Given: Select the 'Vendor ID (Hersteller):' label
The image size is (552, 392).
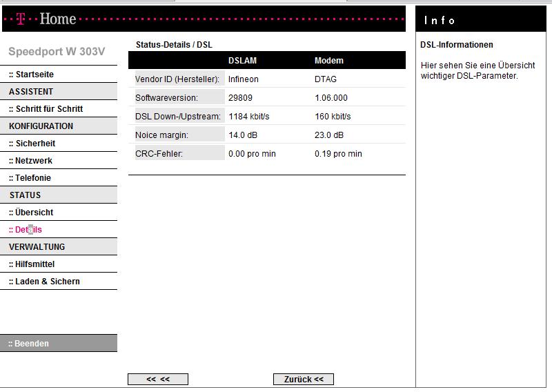Looking at the screenshot, I should [x=177, y=79].
